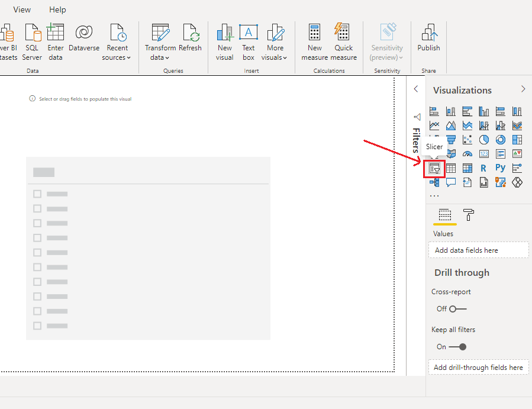Pick the R script visual
Image resolution: width=532 pixels, height=409 pixels.
[484, 168]
